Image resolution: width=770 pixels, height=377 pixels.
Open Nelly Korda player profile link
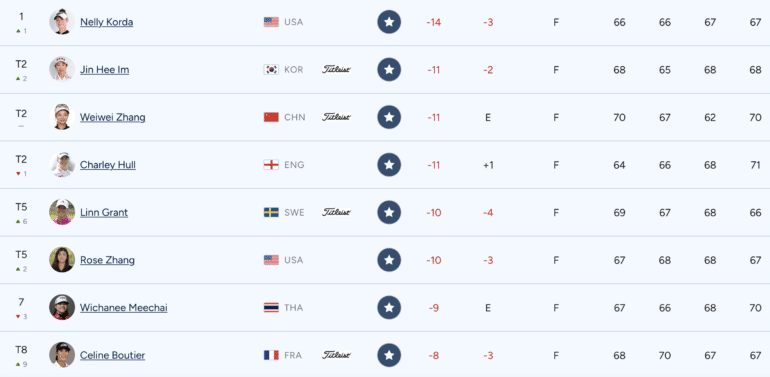click(107, 22)
